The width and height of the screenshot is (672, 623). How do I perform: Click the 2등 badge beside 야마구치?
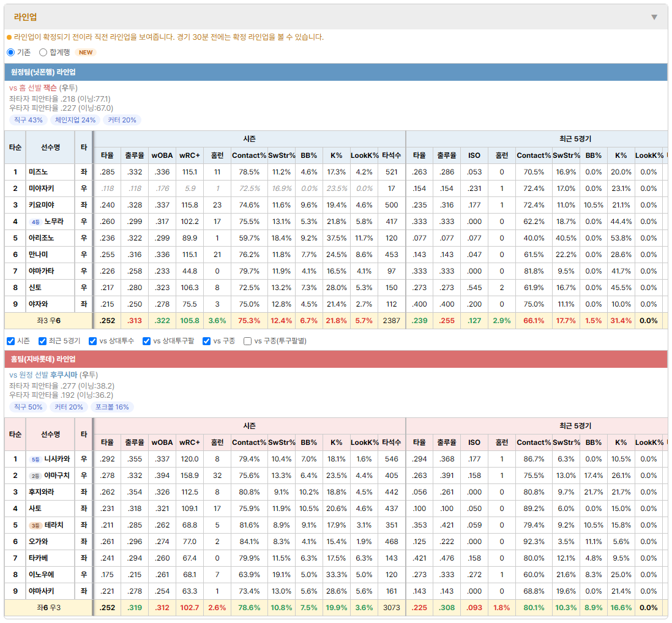pyautogui.click(x=35, y=476)
